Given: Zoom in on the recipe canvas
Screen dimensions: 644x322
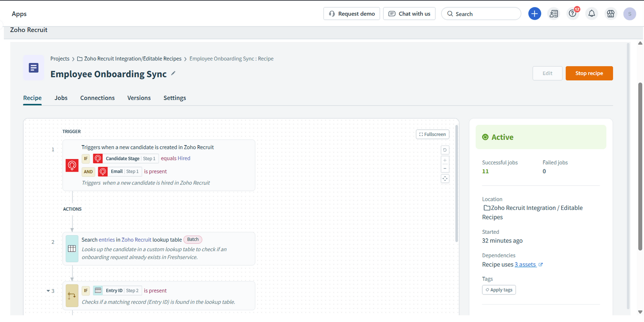Looking at the screenshot, I should coord(445,160).
